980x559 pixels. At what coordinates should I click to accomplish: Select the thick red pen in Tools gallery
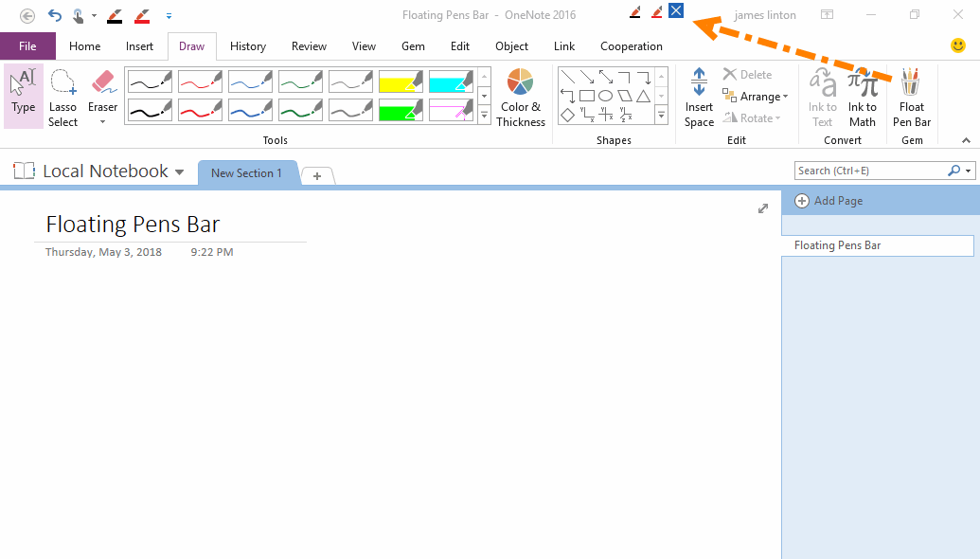coord(200,111)
